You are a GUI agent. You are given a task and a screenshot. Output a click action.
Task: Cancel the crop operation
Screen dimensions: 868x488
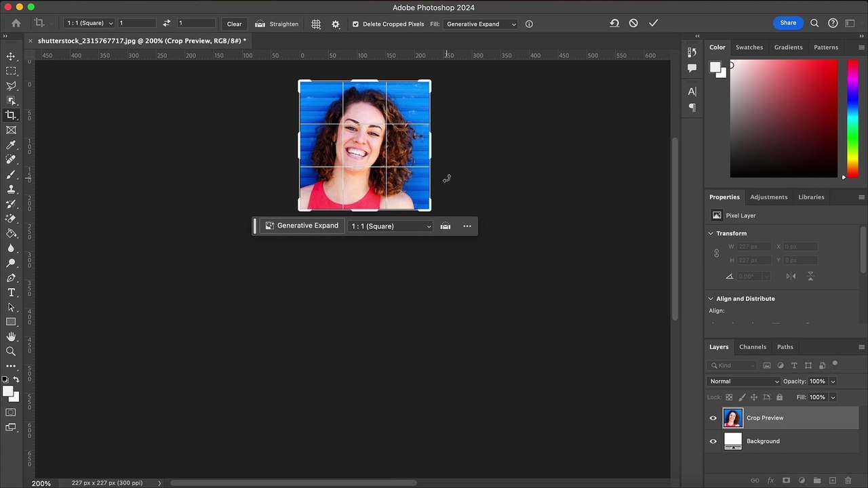pyautogui.click(x=633, y=23)
